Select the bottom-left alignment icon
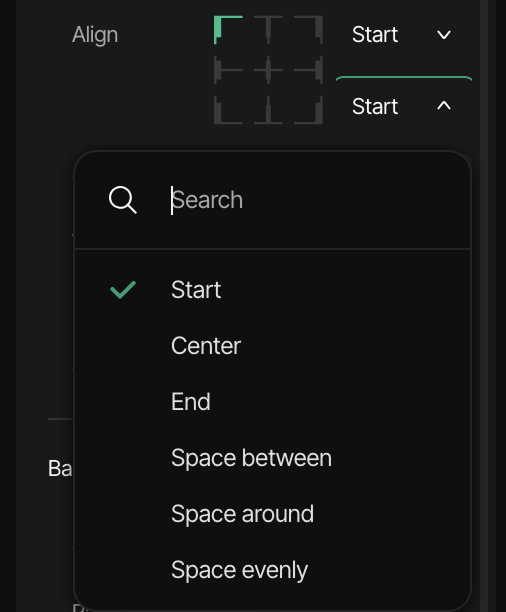The image size is (506, 612). coord(228,110)
